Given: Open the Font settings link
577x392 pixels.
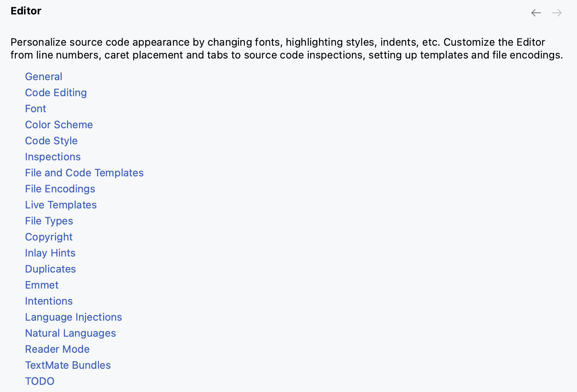Looking at the screenshot, I should (35, 109).
